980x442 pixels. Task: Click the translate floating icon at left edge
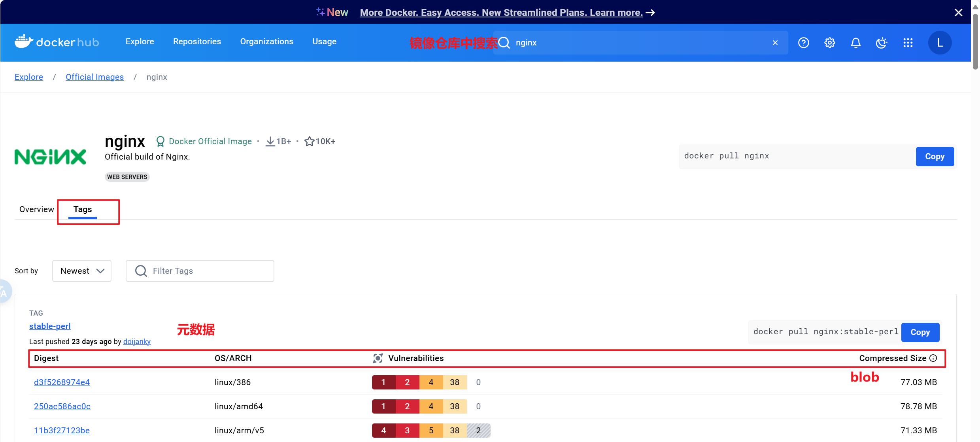click(x=4, y=292)
